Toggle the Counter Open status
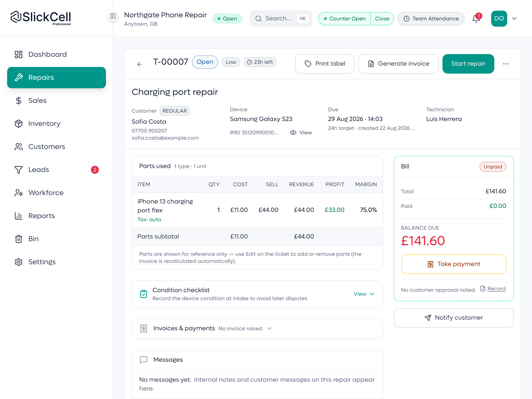 [345, 19]
